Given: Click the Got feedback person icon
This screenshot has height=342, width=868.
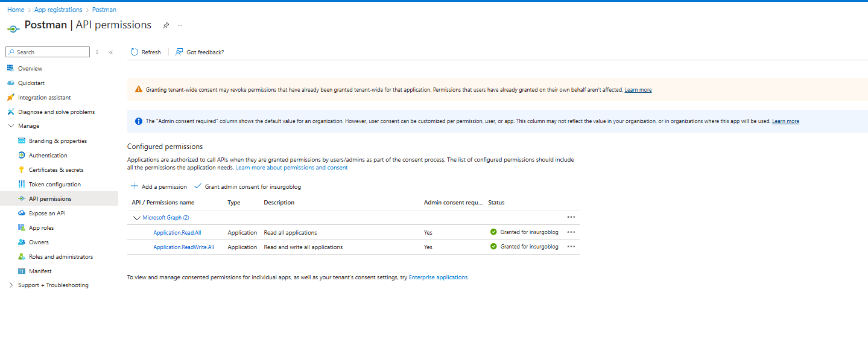Looking at the screenshot, I should pyautogui.click(x=179, y=52).
